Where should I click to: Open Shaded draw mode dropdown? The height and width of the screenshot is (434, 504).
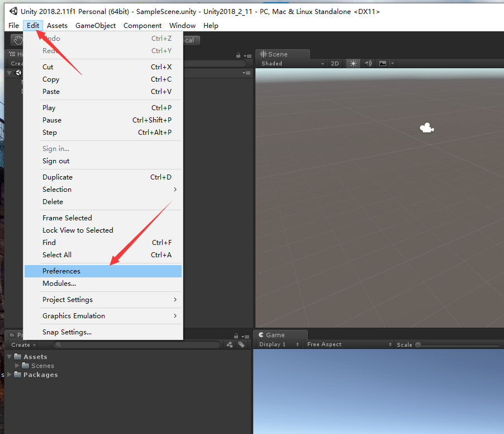[292, 63]
